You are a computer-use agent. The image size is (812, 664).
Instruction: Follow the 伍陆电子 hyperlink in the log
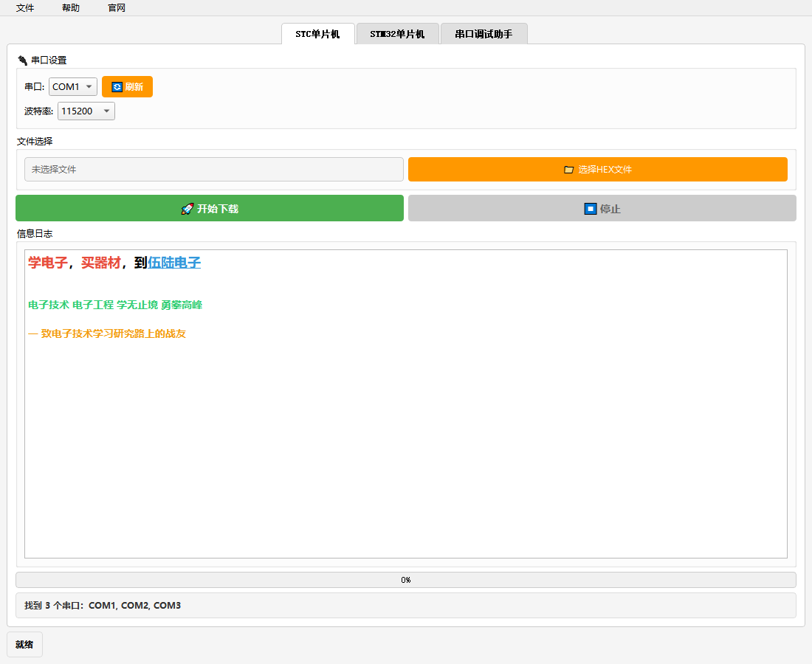tap(174, 263)
